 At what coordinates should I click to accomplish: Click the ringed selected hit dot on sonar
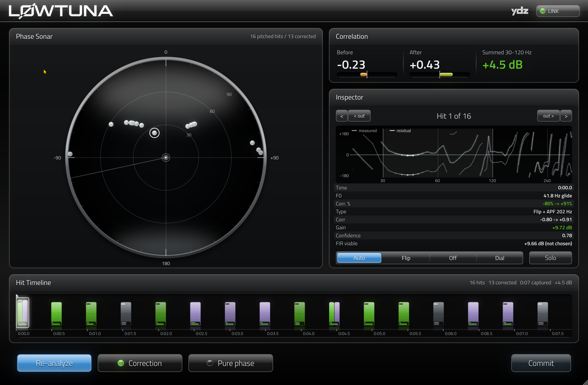coord(154,133)
